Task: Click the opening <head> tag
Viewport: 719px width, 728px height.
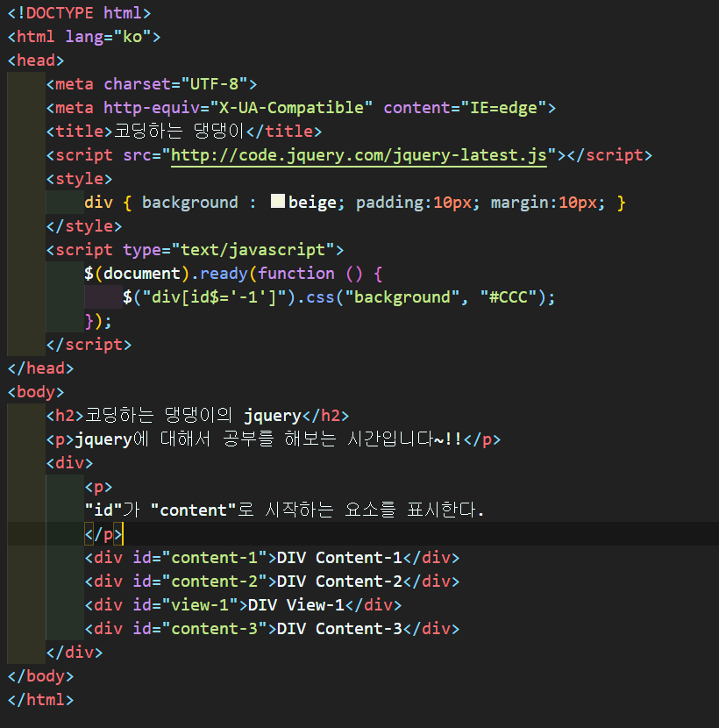Action: pos(36,61)
